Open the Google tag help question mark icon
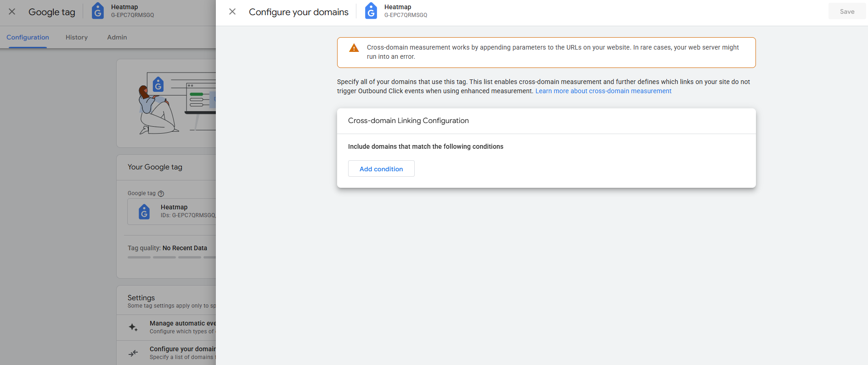868x365 pixels. (x=161, y=194)
